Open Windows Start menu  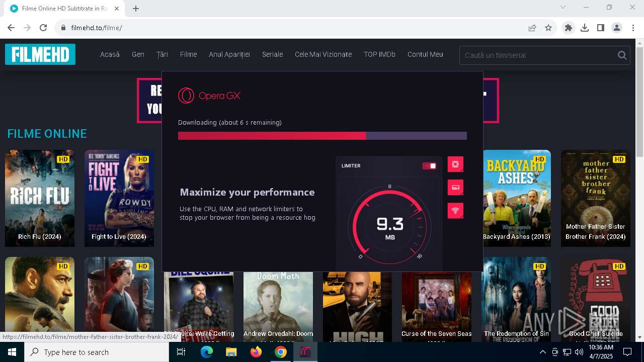point(12,352)
